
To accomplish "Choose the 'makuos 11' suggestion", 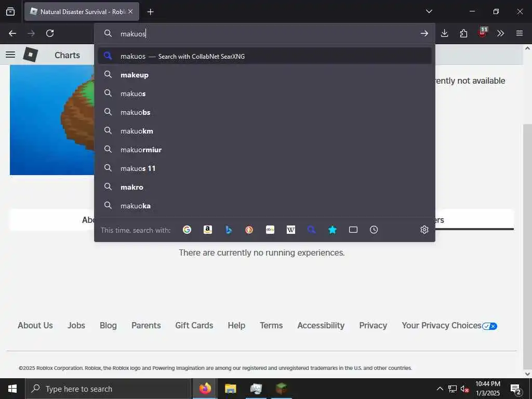I will [264, 168].
